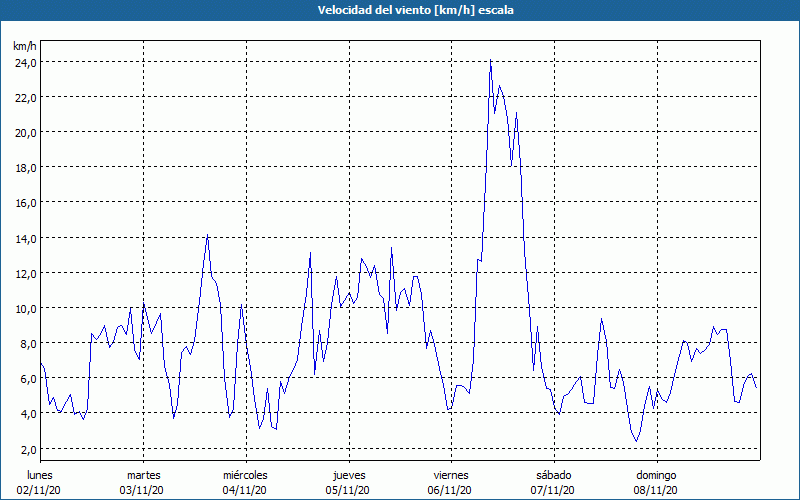
Task: Click the date 05/11/20
Action: click(347, 490)
